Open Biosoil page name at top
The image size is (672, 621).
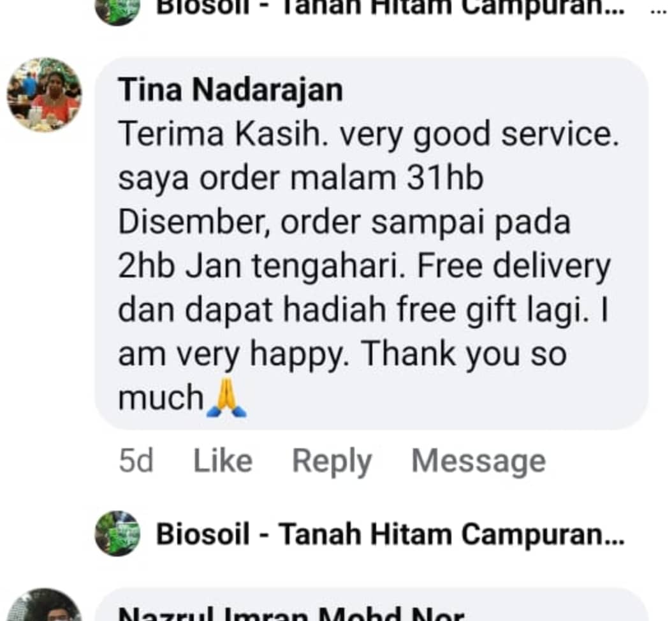[390, 8]
